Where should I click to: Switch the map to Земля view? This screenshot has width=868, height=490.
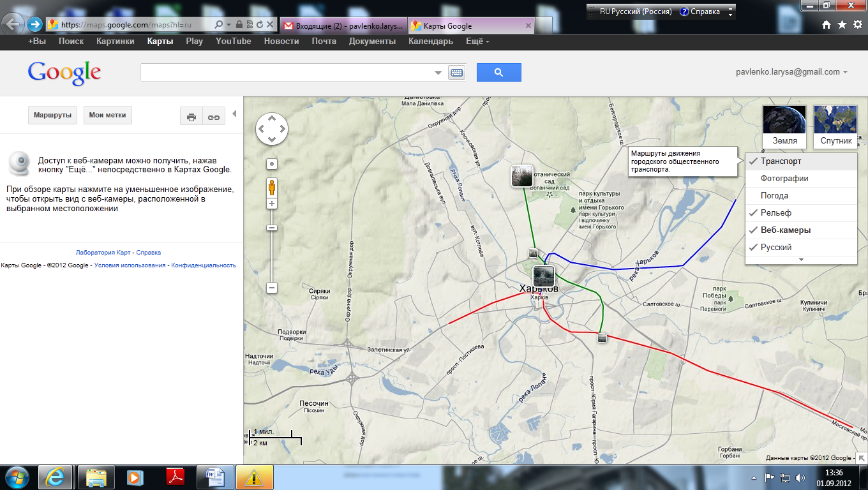785,126
